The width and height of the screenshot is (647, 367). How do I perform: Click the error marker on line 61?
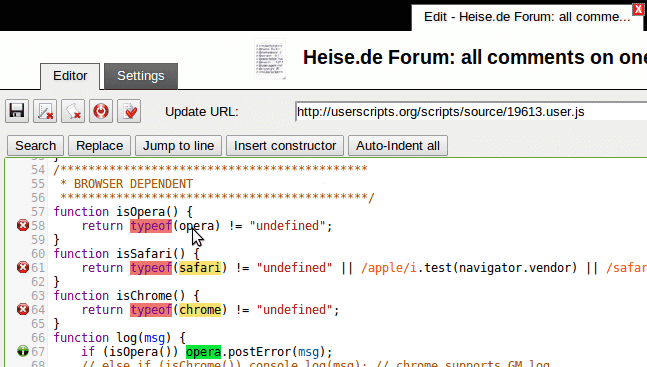(x=23, y=268)
